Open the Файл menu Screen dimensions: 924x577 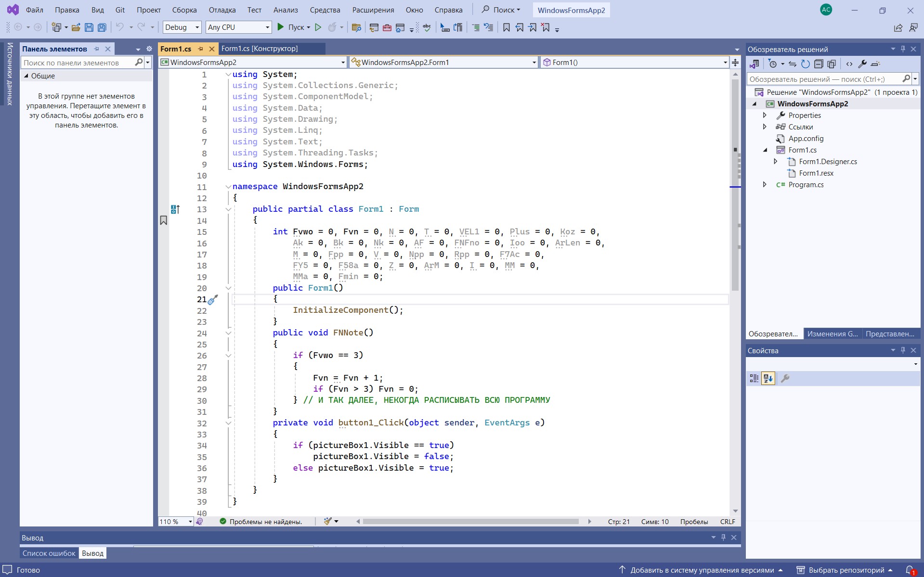(35, 10)
